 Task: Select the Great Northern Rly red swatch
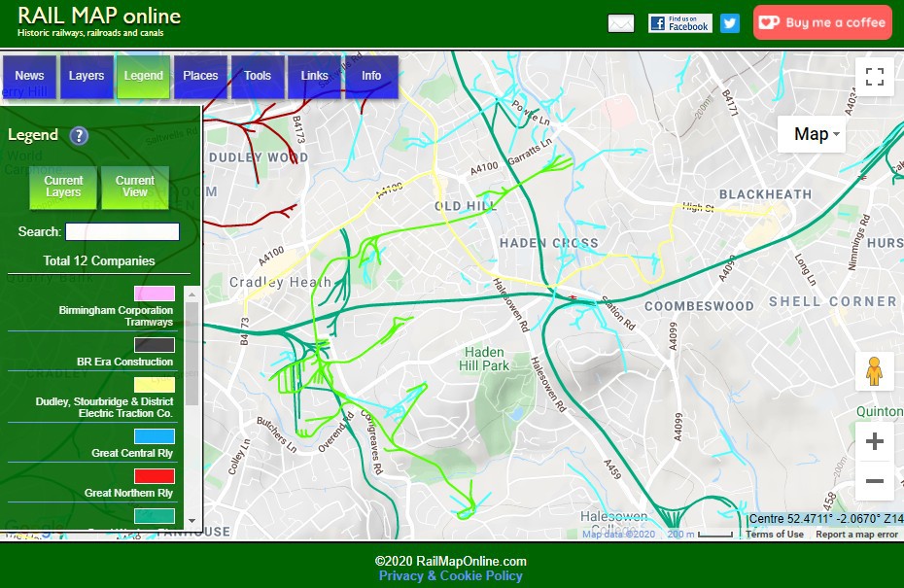click(x=155, y=476)
